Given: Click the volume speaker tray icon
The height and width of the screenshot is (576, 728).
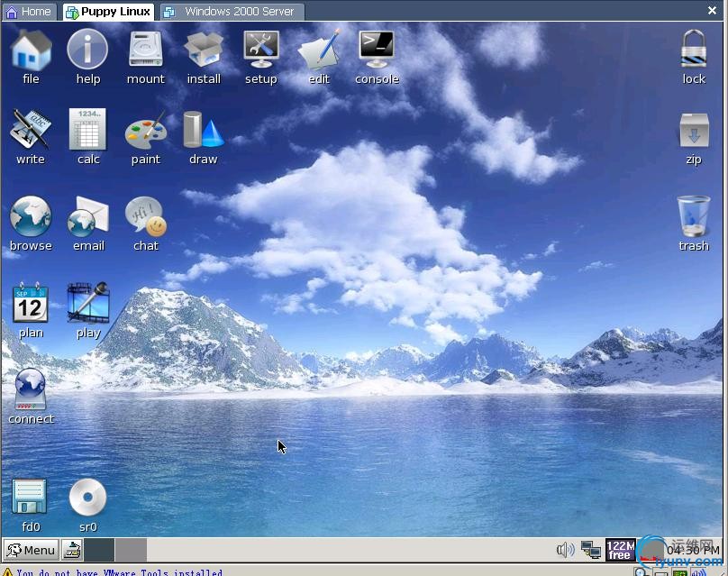Looking at the screenshot, I should [565, 550].
